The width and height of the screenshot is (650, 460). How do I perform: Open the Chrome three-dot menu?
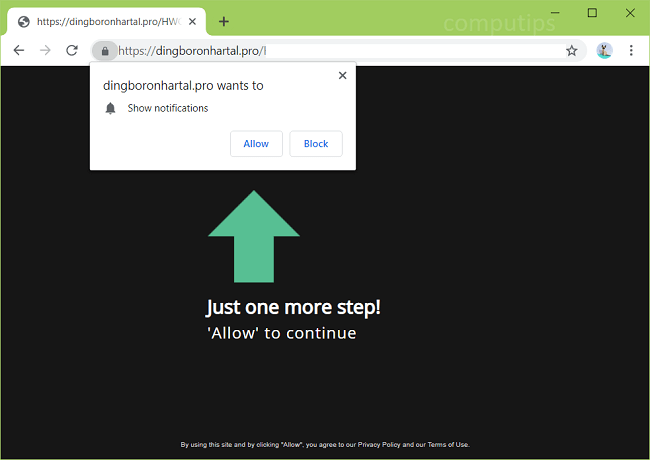pyautogui.click(x=631, y=51)
